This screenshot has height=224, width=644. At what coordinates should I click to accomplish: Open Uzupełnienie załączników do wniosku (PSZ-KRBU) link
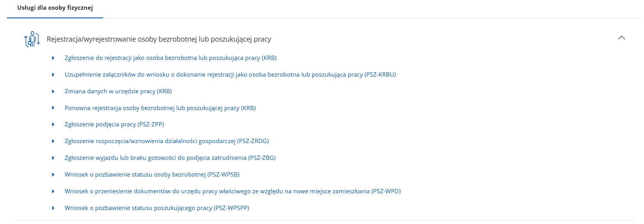[230, 75]
